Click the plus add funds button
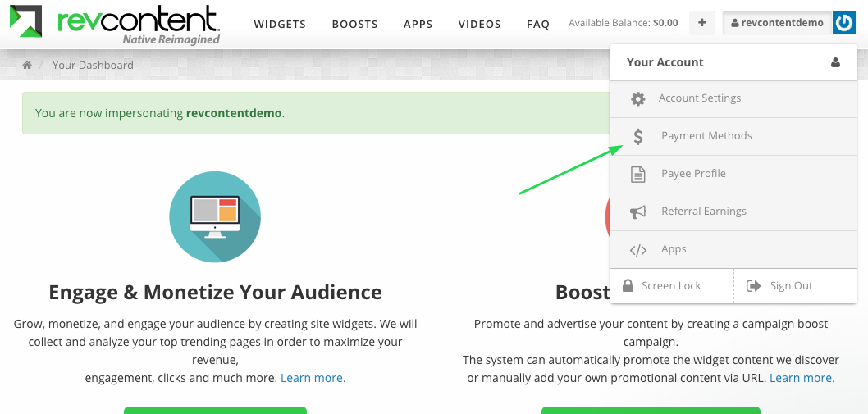Image resolution: width=868 pixels, height=414 pixels. 702,23
